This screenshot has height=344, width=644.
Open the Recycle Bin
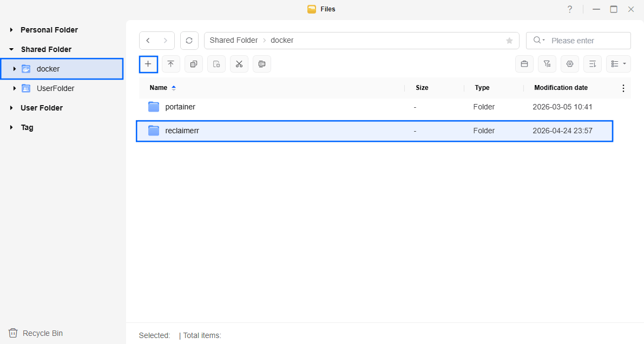click(42, 333)
